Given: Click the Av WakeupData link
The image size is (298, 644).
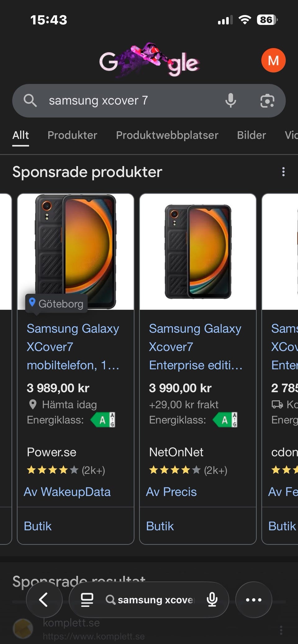Looking at the screenshot, I should coord(67,492).
